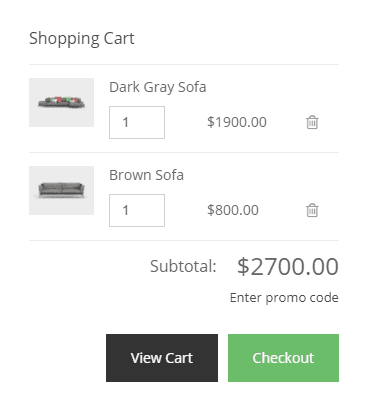Select the $1900.00 item price
Viewport: 367px width, 409px height.
[x=237, y=122]
